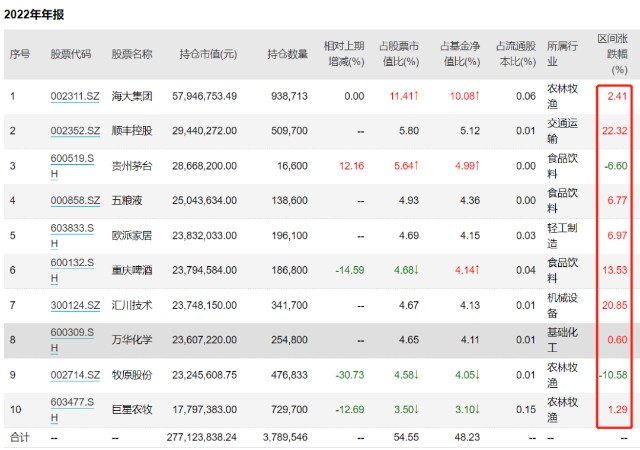Open stock code link 002714.SZ
This screenshot has height=450, width=640.
click(x=75, y=375)
